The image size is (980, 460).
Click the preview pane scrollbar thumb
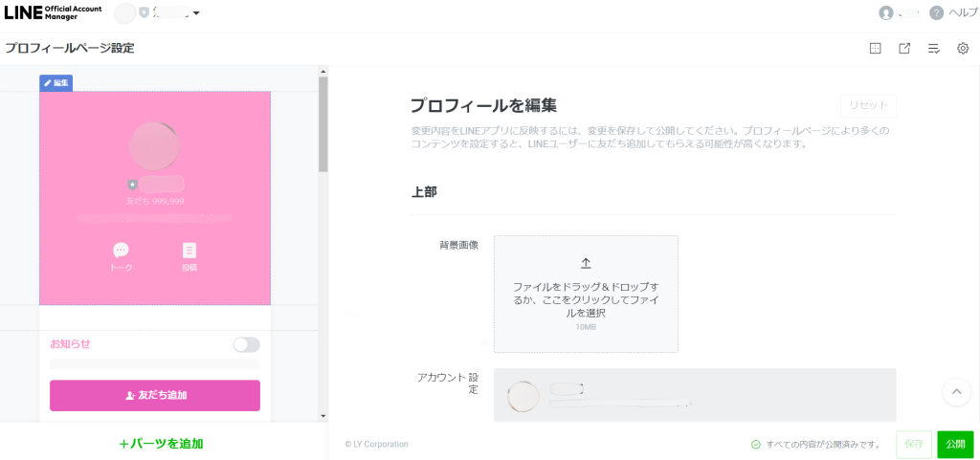click(323, 124)
